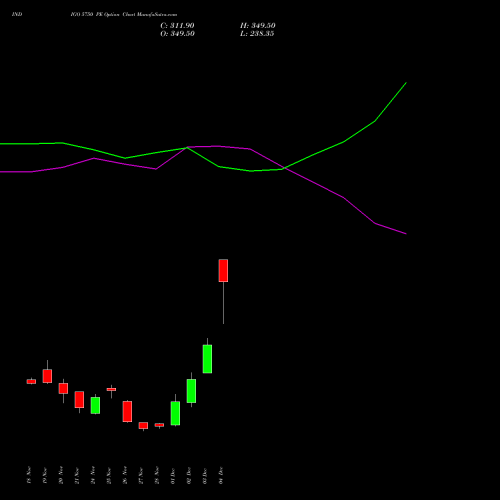Select the small red candle for 18 Nov

click(31, 382)
